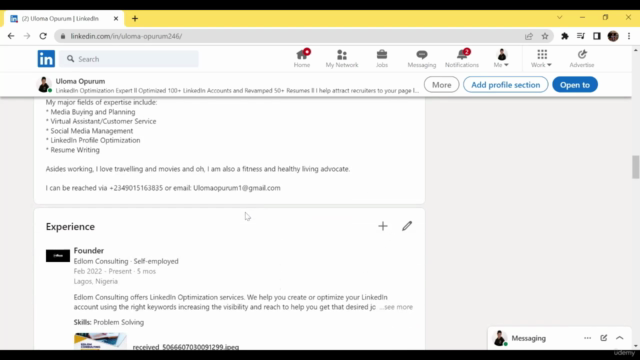640x360 pixels.
Task: Open the media control icon in Chrome
Action: pyautogui.click(x=581, y=36)
